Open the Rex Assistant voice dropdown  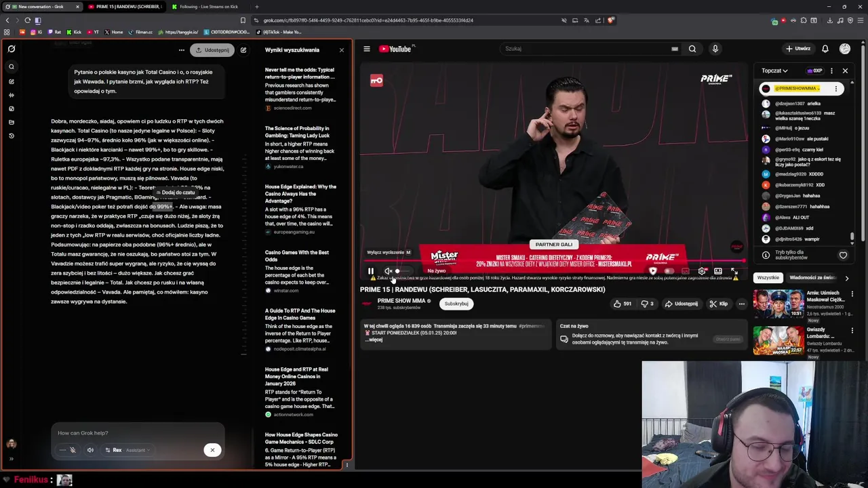[x=127, y=450]
